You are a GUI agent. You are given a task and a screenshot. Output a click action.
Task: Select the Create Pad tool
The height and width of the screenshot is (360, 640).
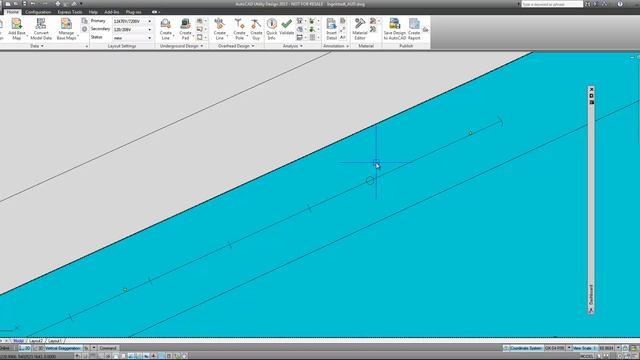pos(185,29)
